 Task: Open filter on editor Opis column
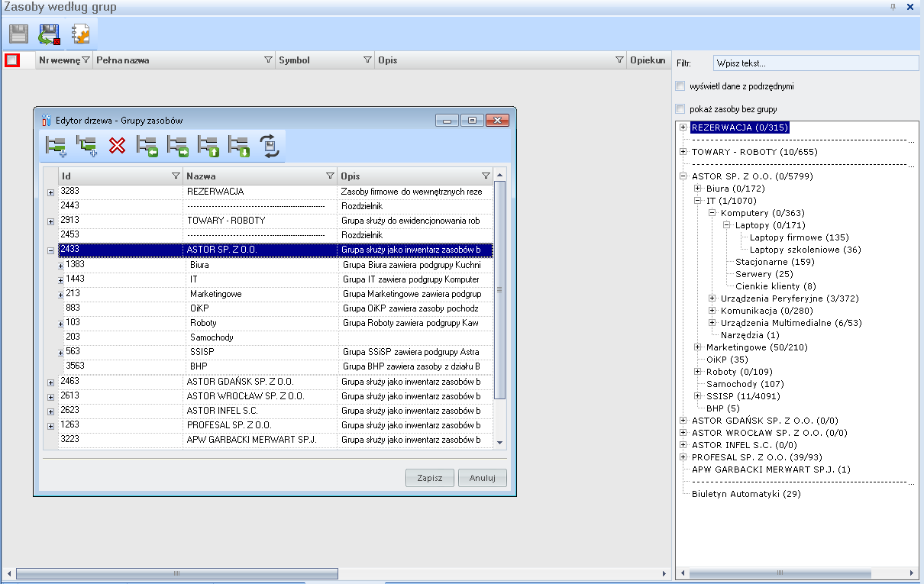click(486, 176)
